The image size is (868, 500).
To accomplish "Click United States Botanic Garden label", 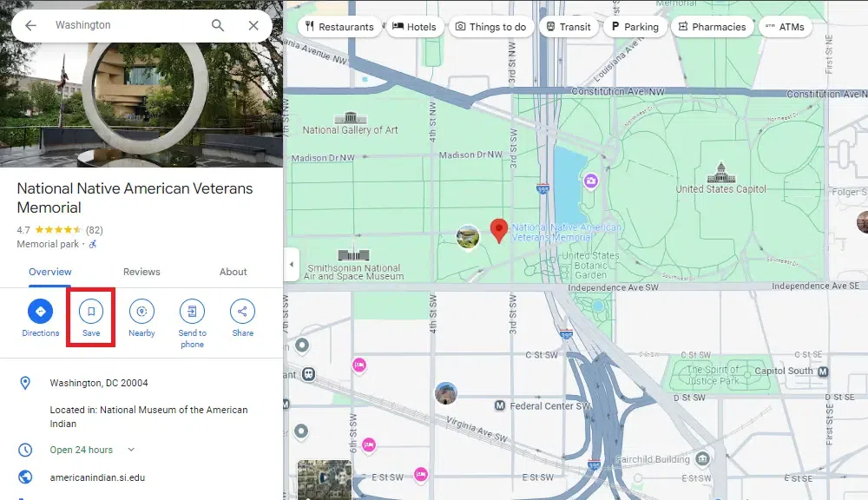I will click(590, 265).
